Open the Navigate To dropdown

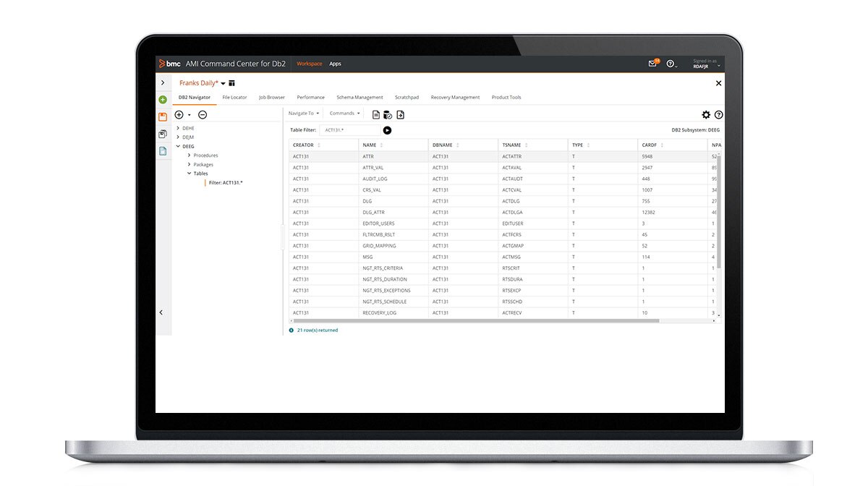(x=304, y=114)
